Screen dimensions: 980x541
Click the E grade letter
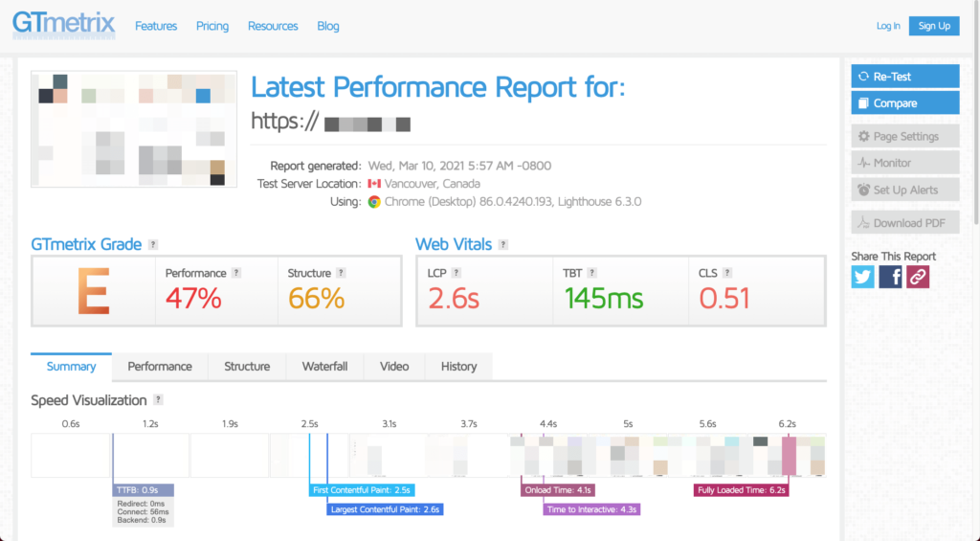pyautogui.click(x=94, y=291)
